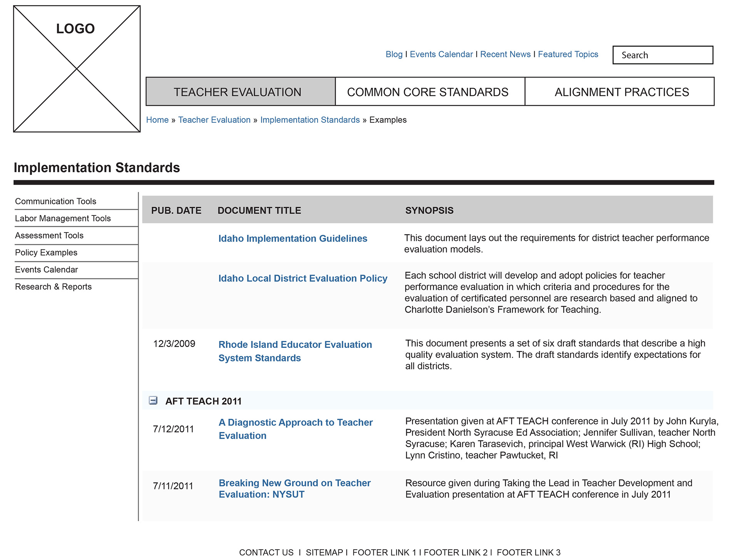Click Home in the breadcrumb
739x560 pixels.
point(157,120)
